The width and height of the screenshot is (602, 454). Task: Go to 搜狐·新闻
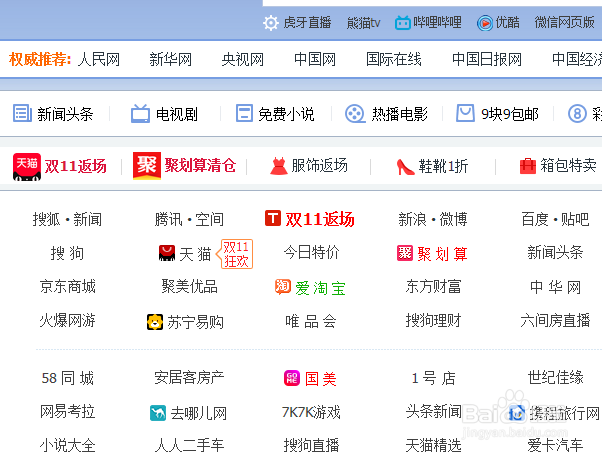pos(67,219)
